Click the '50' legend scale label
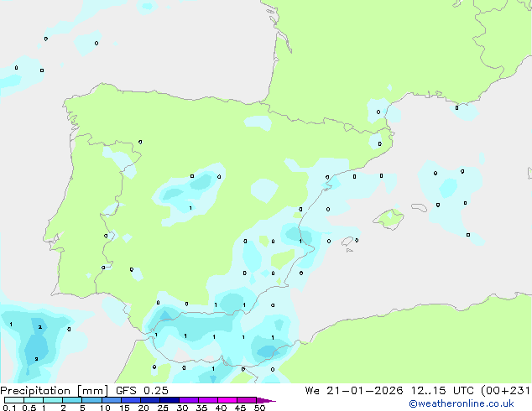This screenshot has width=532, height=411. (260, 408)
